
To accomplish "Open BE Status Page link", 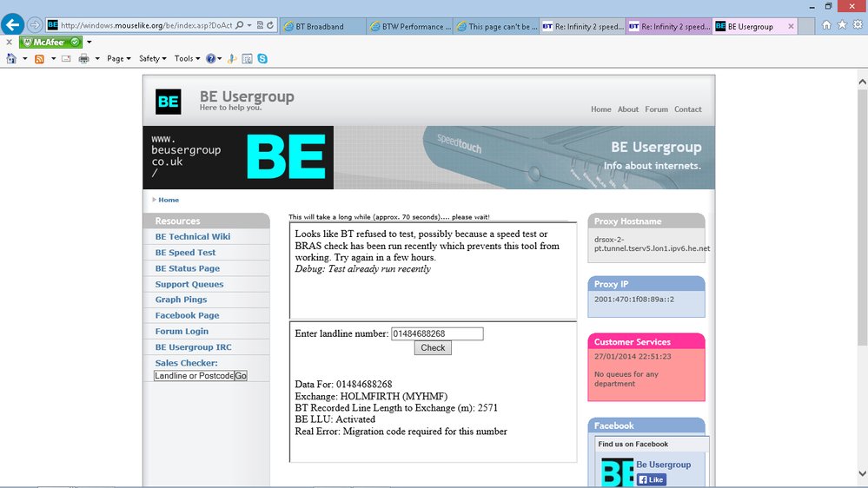I will tap(187, 268).
